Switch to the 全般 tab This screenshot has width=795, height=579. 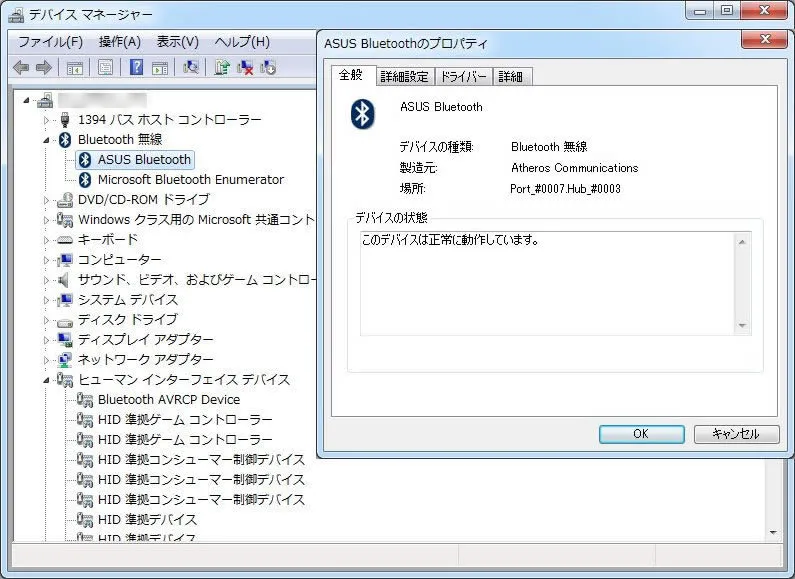click(351, 75)
